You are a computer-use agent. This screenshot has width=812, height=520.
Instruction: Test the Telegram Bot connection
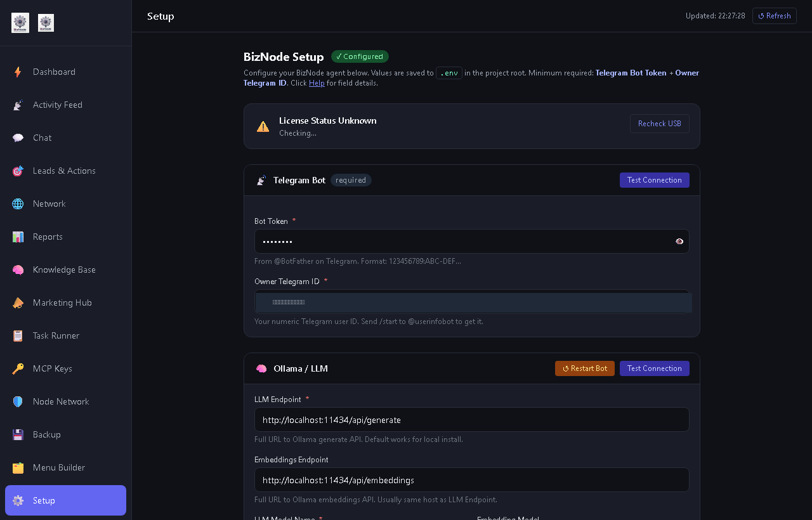click(654, 179)
